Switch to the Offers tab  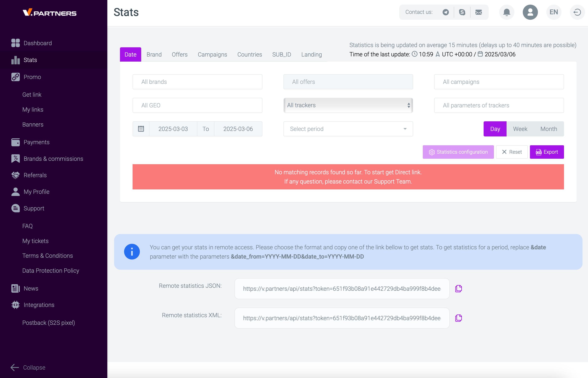pos(180,54)
